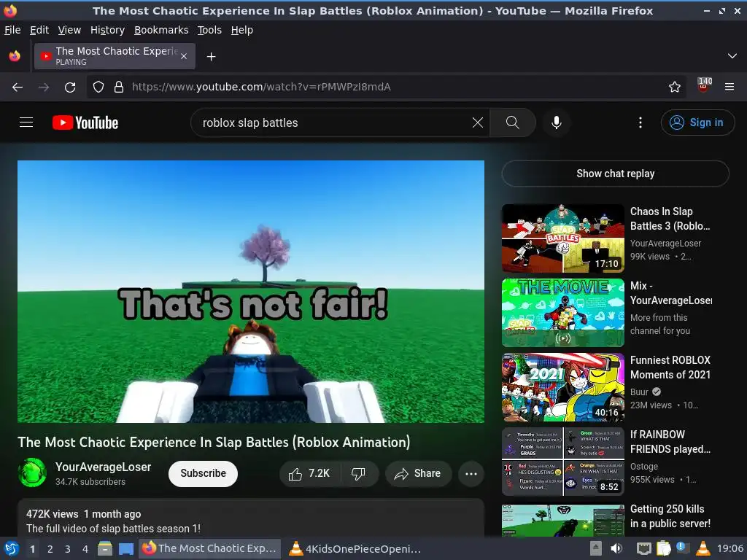
Task: Open more actions ellipsis under the video
Action: 471,473
